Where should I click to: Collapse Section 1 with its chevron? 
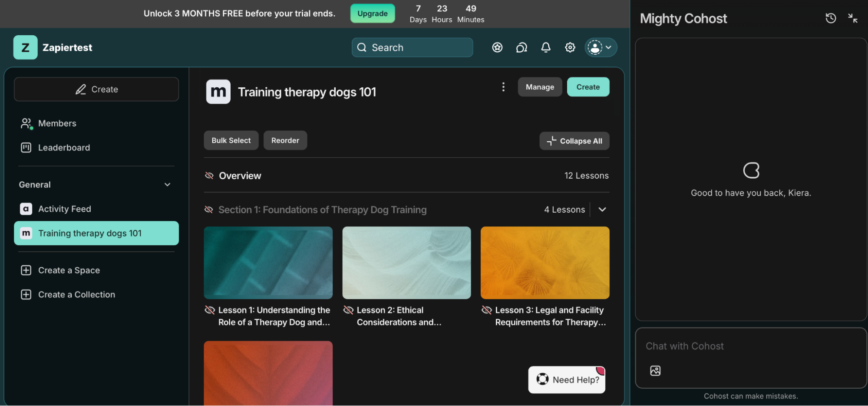pos(602,210)
